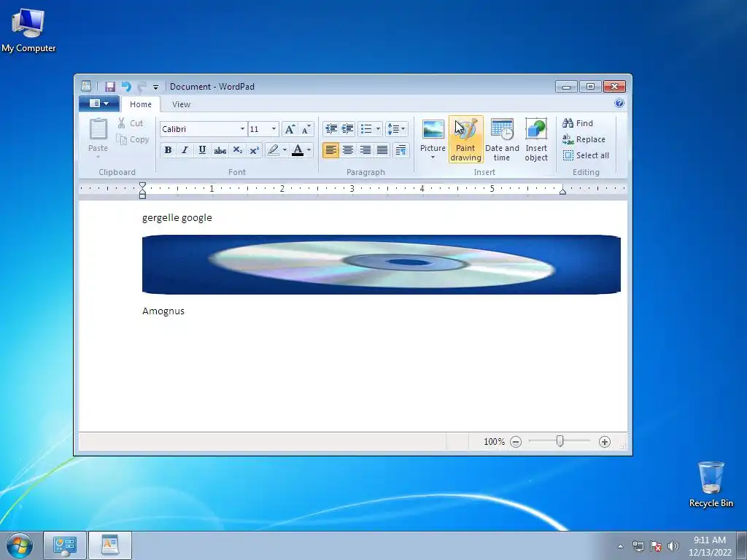Insert a Paint drawing

[x=465, y=139]
